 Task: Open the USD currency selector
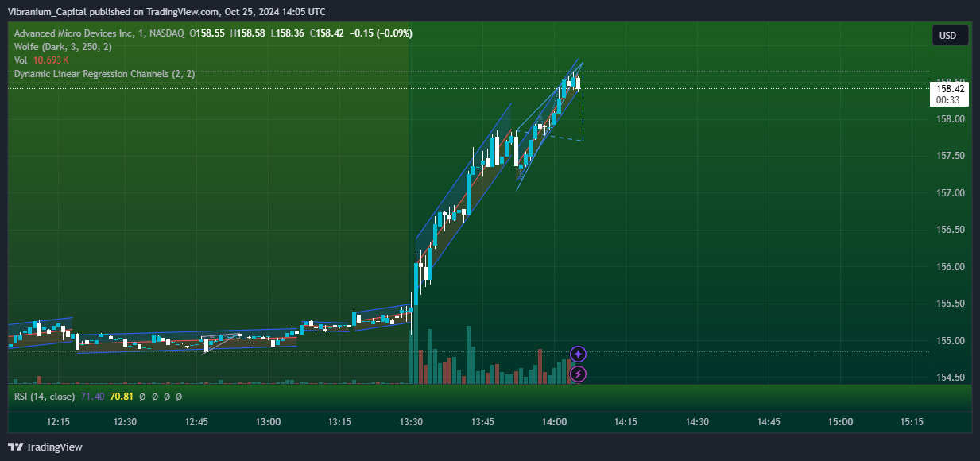click(x=950, y=35)
